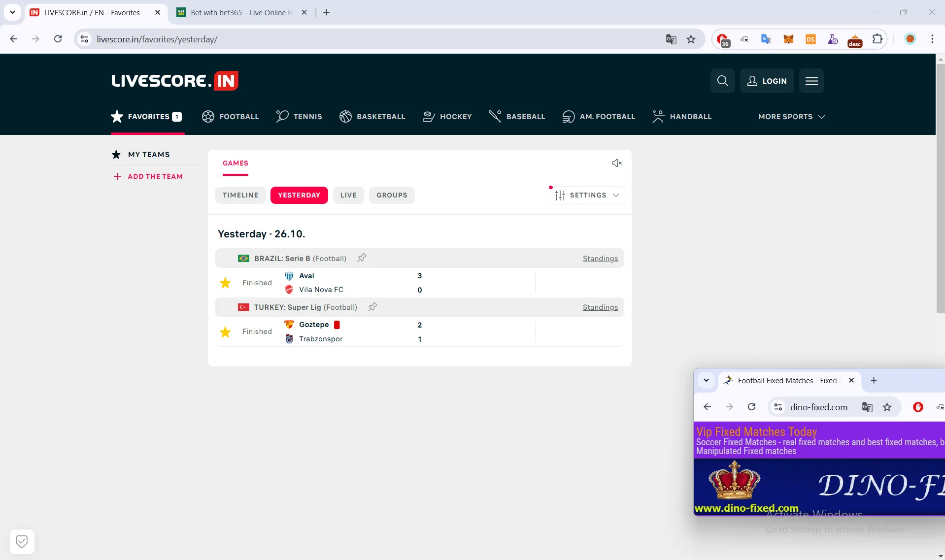This screenshot has height=560, width=945.
Task: Reload the LiveScore page
Action: pyautogui.click(x=58, y=39)
